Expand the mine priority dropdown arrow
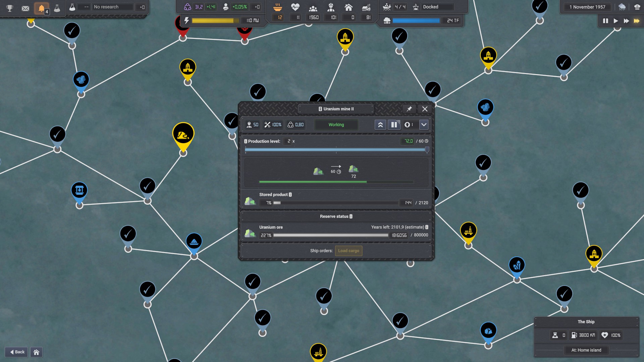Image resolution: width=644 pixels, height=362 pixels. [x=424, y=125]
